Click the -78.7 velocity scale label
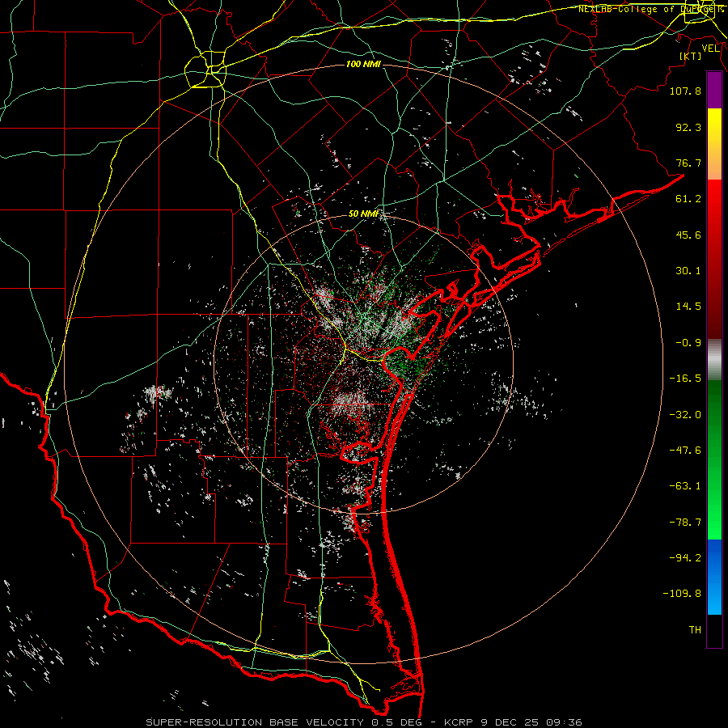Viewport: 728px width, 728px height. [685, 523]
